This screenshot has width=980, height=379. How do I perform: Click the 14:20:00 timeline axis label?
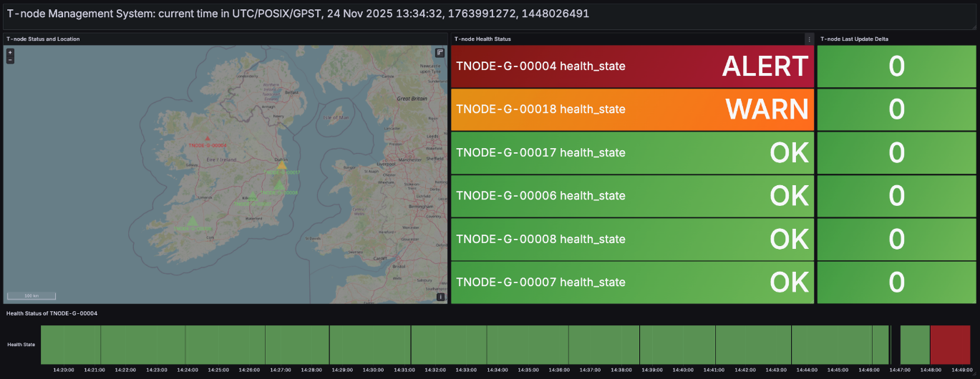click(x=64, y=370)
